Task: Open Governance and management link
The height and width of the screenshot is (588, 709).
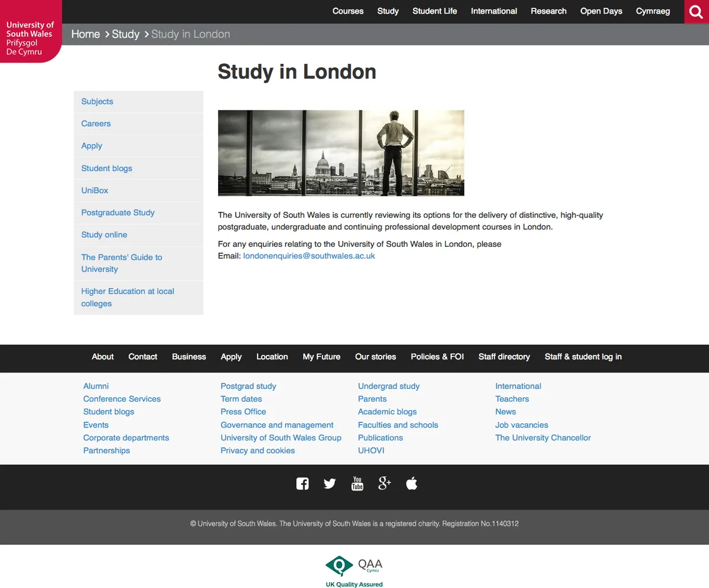Action: (277, 425)
